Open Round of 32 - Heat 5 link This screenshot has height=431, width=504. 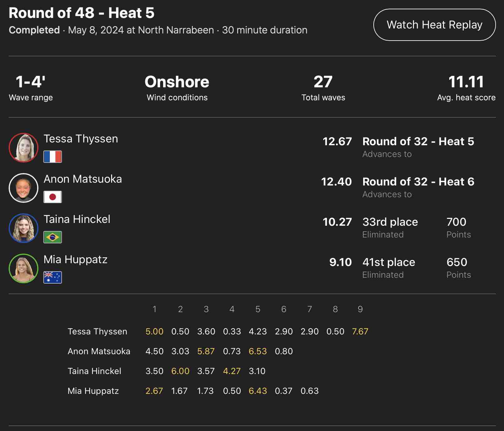pyautogui.click(x=418, y=141)
